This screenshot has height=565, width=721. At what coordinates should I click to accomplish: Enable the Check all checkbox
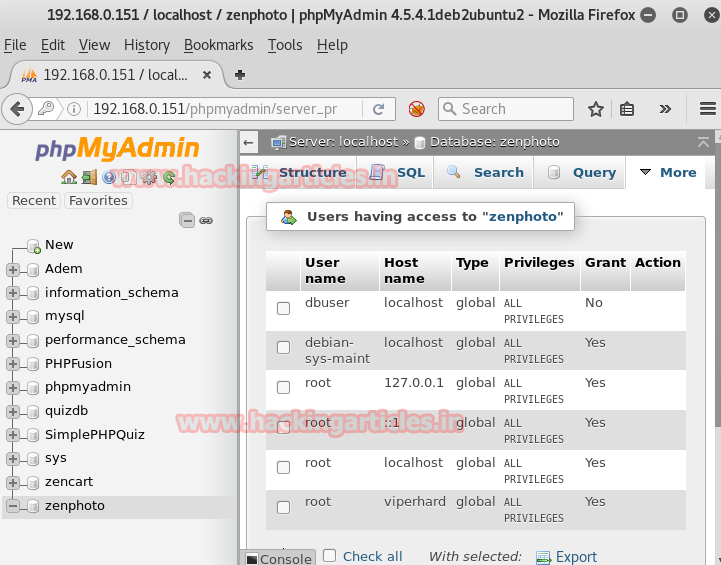(x=329, y=555)
